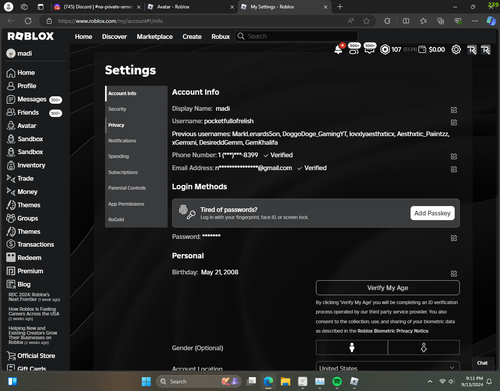The width and height of the screenshot is (500, 391).
Task: Open 'How Roblox Is Fueling Careers' blog link
Action: [x=34, y=314]
